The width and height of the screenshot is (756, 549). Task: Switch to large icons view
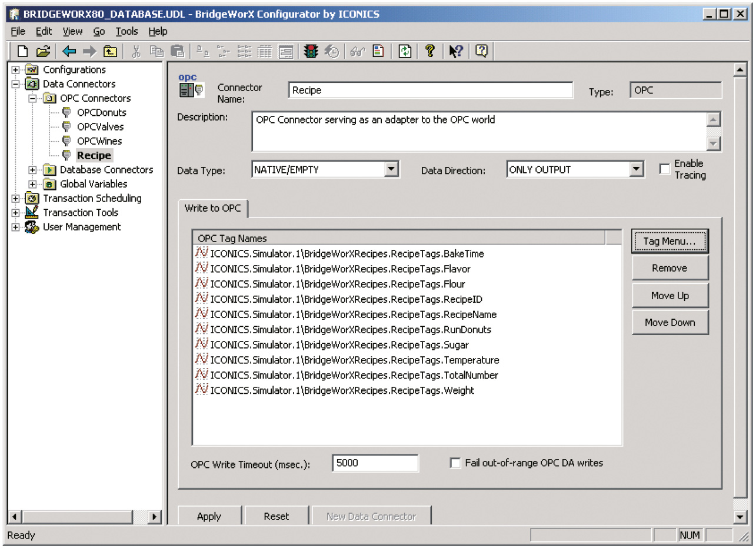(202, 51)
